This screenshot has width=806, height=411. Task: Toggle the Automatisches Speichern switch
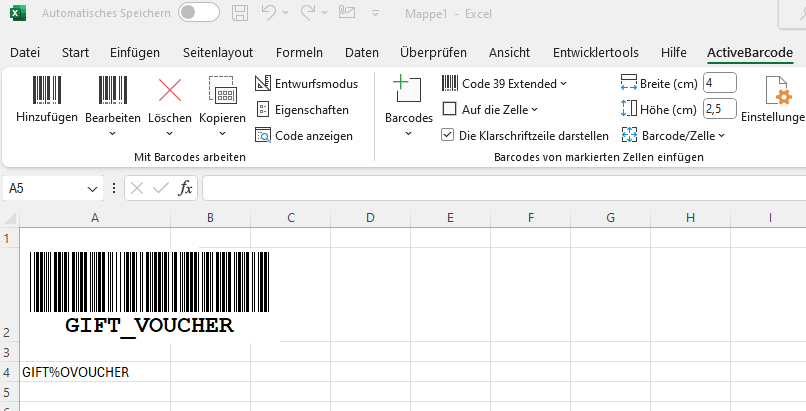pyautogui.click(x=199, y=13)
